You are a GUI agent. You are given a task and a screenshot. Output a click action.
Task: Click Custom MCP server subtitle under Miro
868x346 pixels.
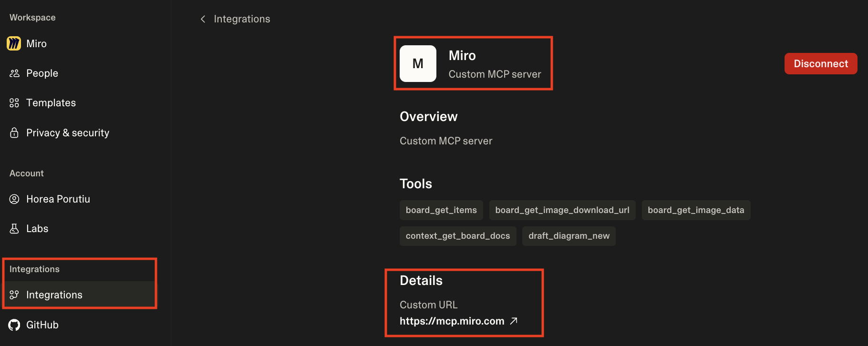pos(495,74)
